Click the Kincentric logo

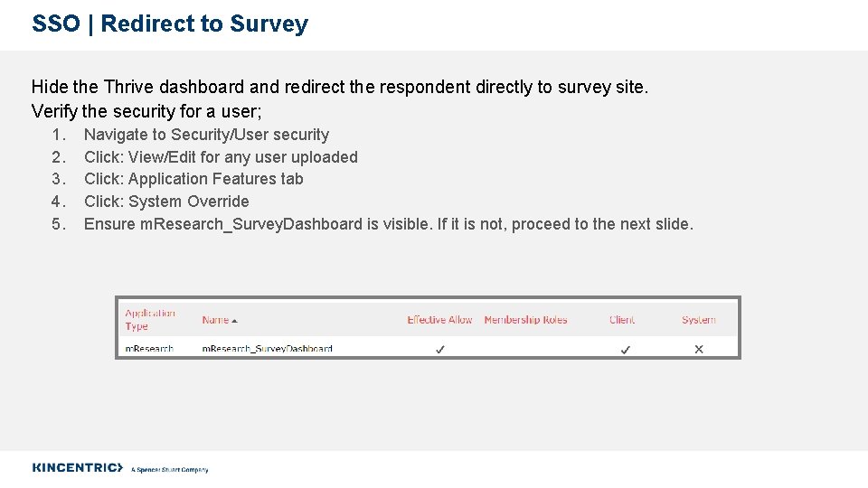(x=78, y=467)
